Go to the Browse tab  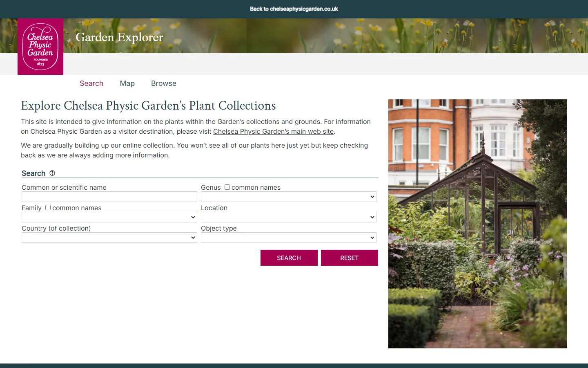[164, 83]
